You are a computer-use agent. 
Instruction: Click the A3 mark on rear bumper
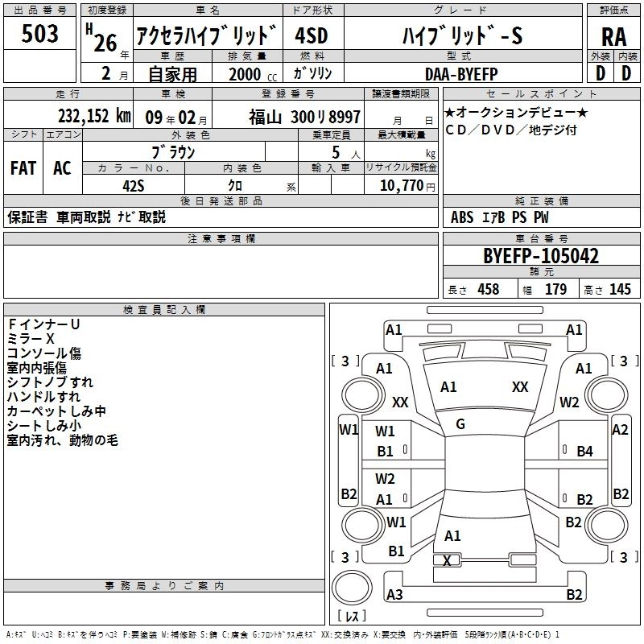point(394,594)
